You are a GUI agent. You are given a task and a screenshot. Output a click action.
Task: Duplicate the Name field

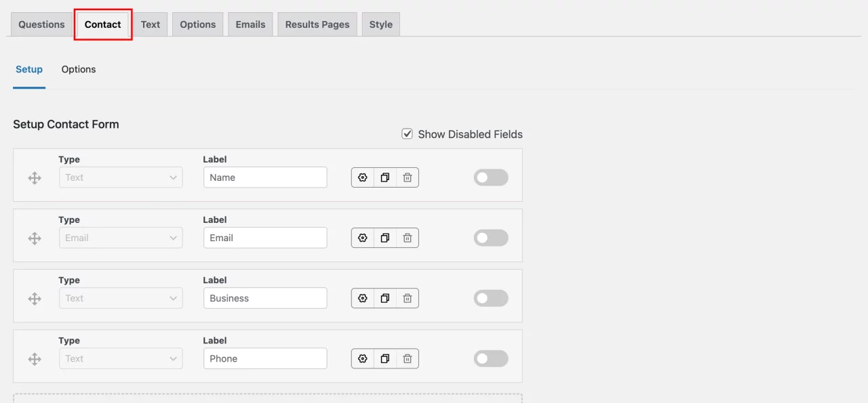point(384,177)
